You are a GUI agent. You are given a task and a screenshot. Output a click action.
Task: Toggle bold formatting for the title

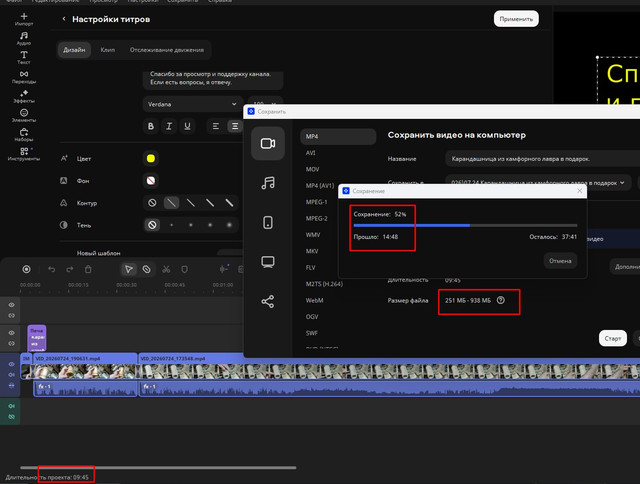[x=151, y=126]
